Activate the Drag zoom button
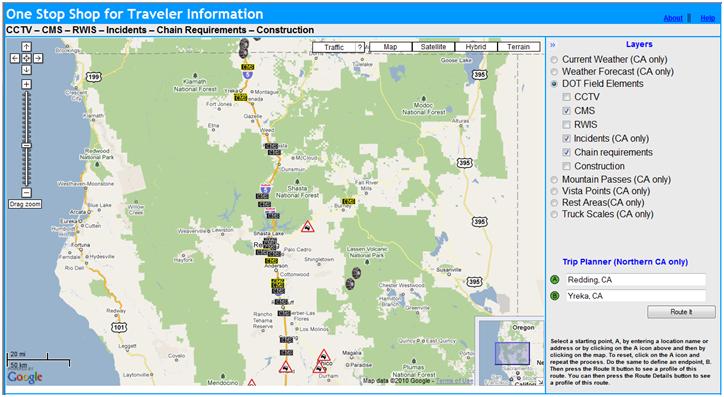 point(25,204)
